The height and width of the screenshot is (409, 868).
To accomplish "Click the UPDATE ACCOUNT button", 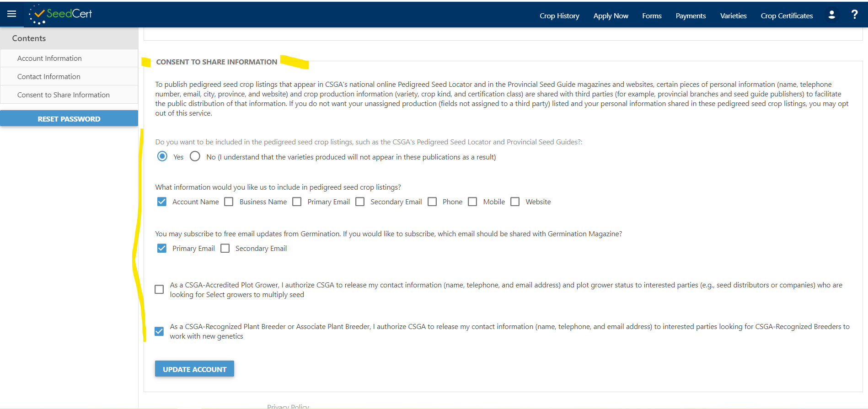I will pos(194,369).
